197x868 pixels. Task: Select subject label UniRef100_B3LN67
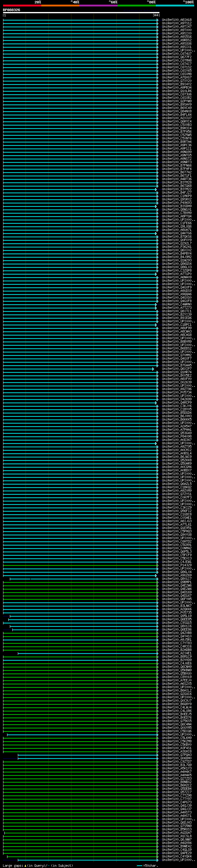point(176,606)
